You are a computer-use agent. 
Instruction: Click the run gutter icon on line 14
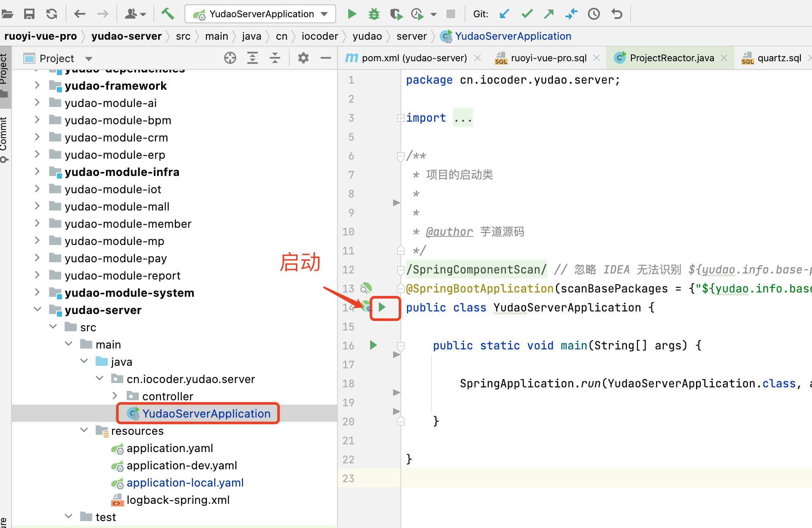pos(382,307)
